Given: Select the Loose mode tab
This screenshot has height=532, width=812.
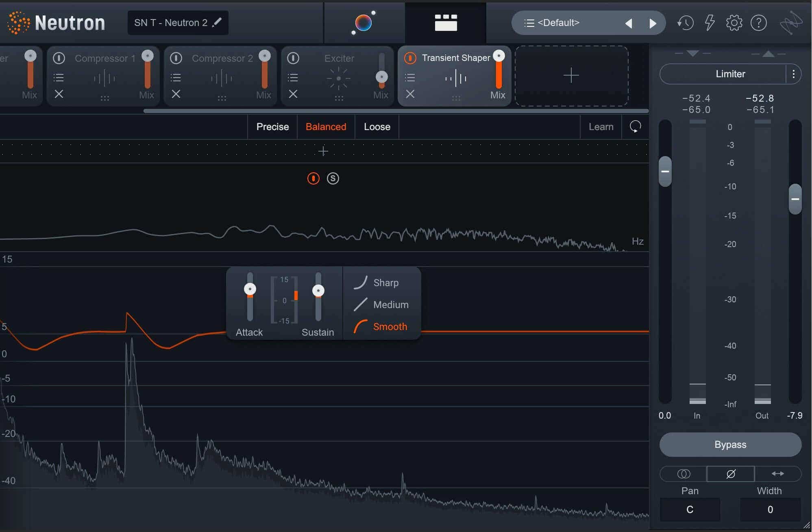Looking at the screenshot, I should [377, 127].
